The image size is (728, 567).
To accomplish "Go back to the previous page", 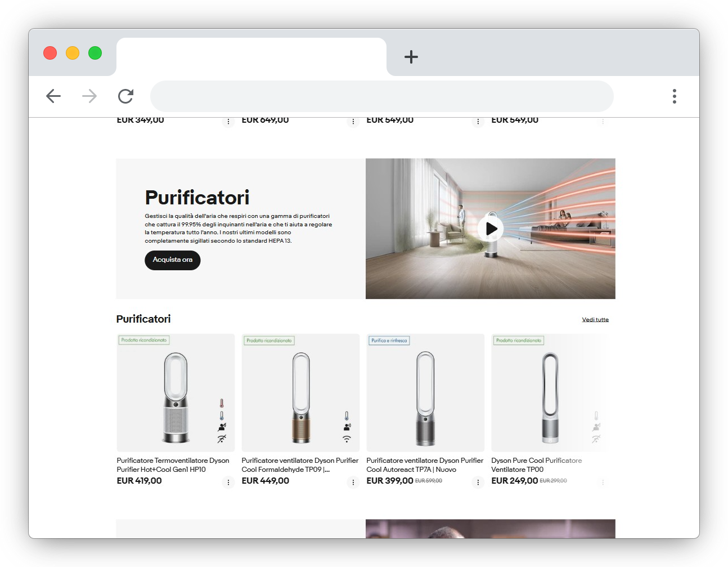I will (53, 96).
